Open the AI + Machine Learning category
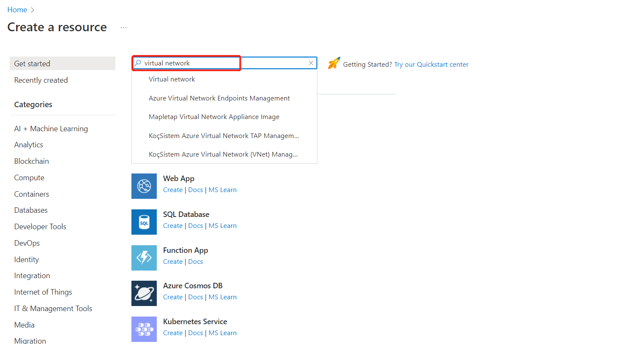 point(51,129)
